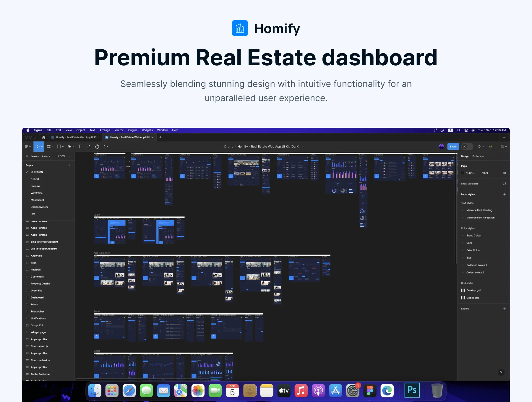Select the Comment tool
This screenshot has width=532, height=402.
click(x=106, y=146)
